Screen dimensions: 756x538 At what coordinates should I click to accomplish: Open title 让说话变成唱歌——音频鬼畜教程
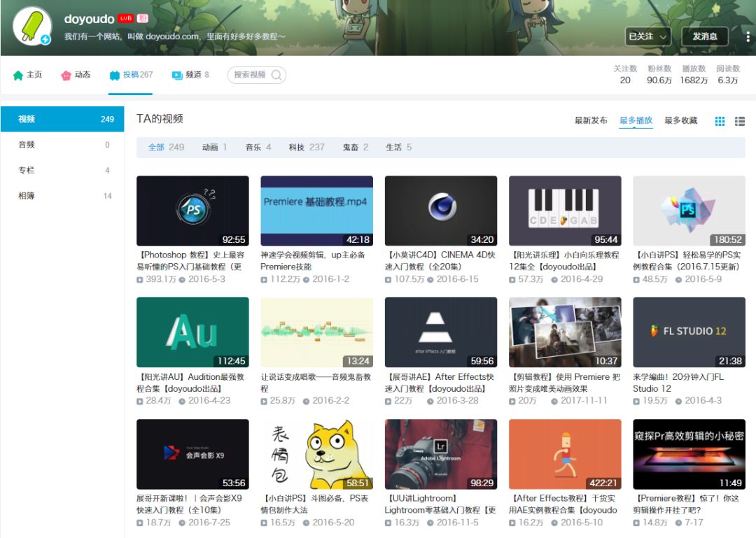tap(316, 383)
